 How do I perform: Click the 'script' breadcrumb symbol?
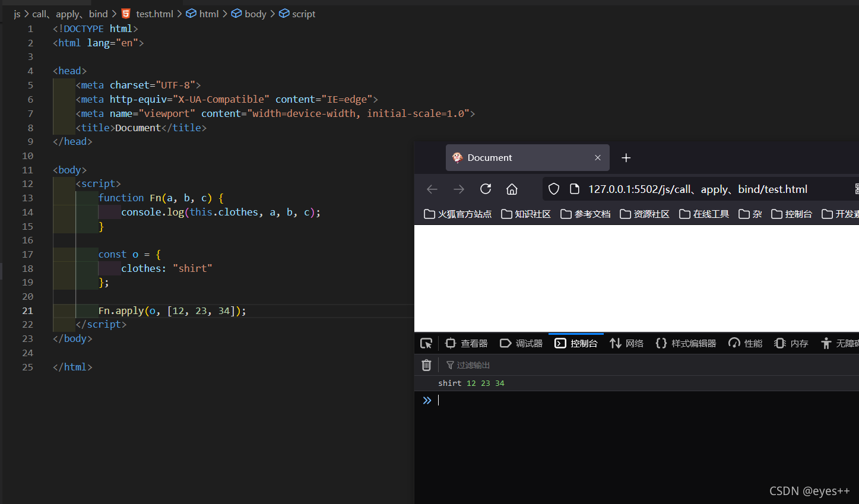(297, 14)
